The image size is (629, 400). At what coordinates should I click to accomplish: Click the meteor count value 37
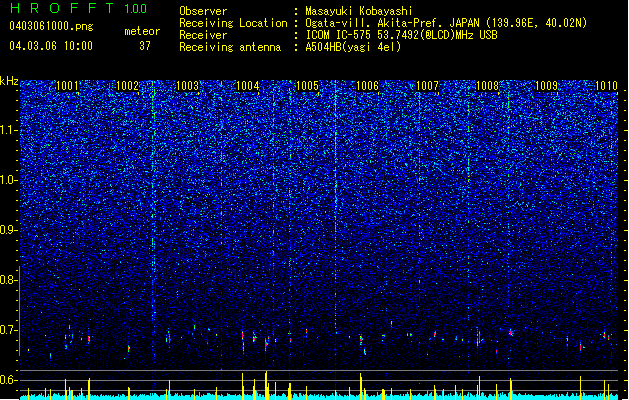point(145,46)
